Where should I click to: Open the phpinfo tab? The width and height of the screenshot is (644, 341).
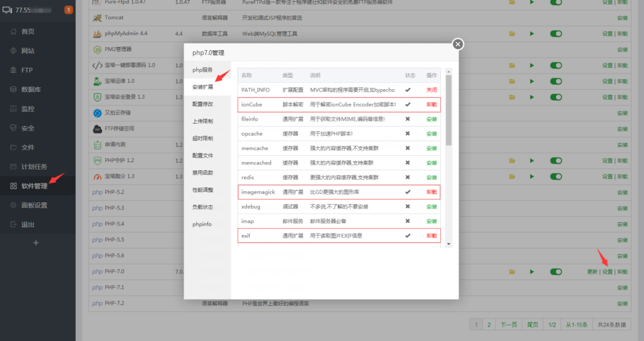tap(208, 224)
